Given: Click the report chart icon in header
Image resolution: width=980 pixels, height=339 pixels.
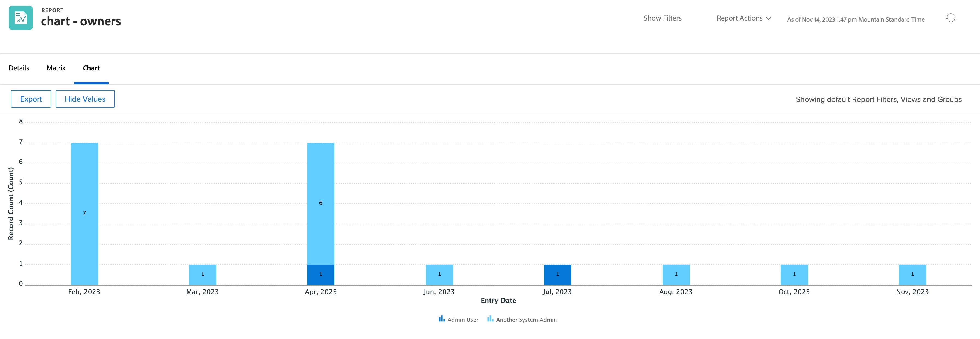Looking at the screenshot, I should 21,18.
